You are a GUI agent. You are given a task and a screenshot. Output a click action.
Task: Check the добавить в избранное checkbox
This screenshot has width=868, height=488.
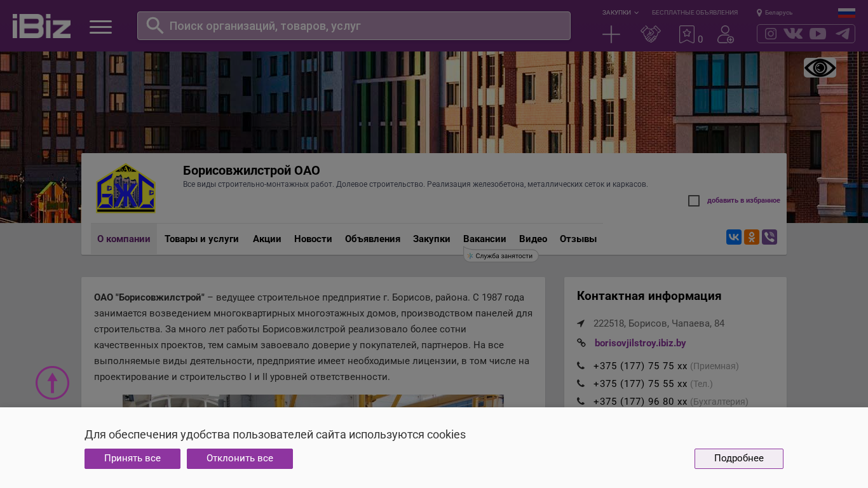coord(694,201)
